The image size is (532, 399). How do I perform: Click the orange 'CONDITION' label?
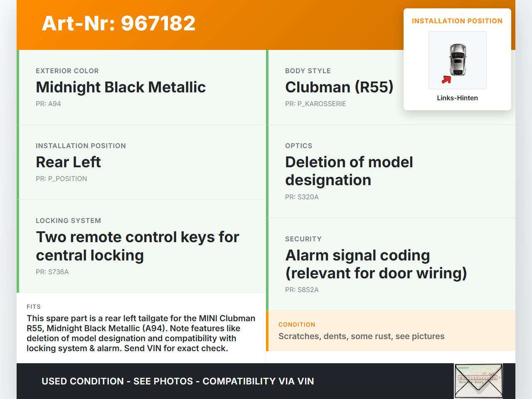click(x=297, y=325)
